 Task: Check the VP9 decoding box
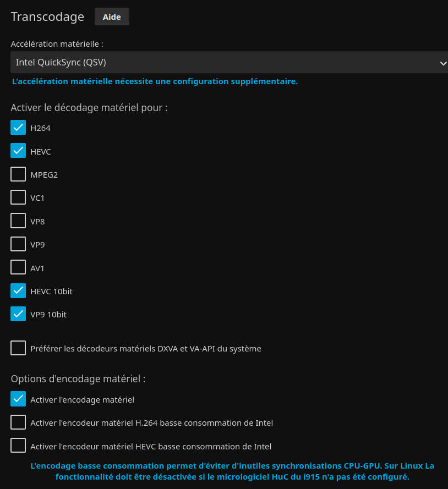(x=18, y=244)
